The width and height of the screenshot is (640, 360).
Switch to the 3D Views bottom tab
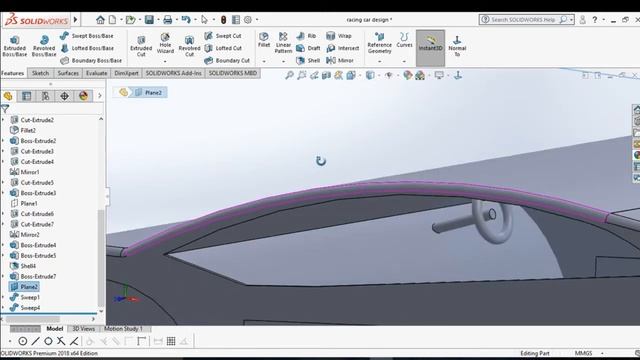click(83, 329)
